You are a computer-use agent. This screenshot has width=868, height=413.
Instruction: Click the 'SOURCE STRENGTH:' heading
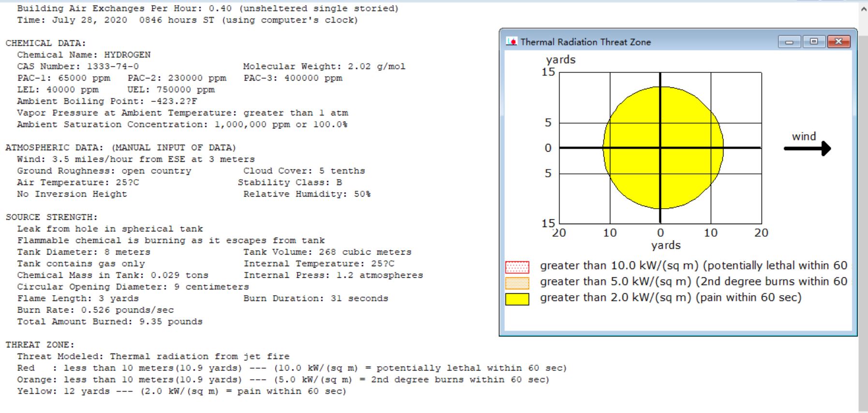pyautogui.click(x=51, y=217)
